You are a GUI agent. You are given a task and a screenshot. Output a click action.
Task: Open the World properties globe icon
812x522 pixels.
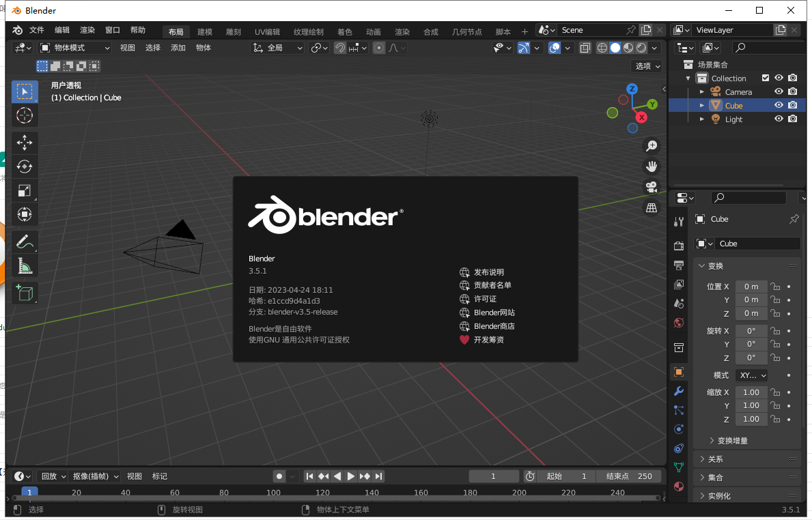pos(678,322)
